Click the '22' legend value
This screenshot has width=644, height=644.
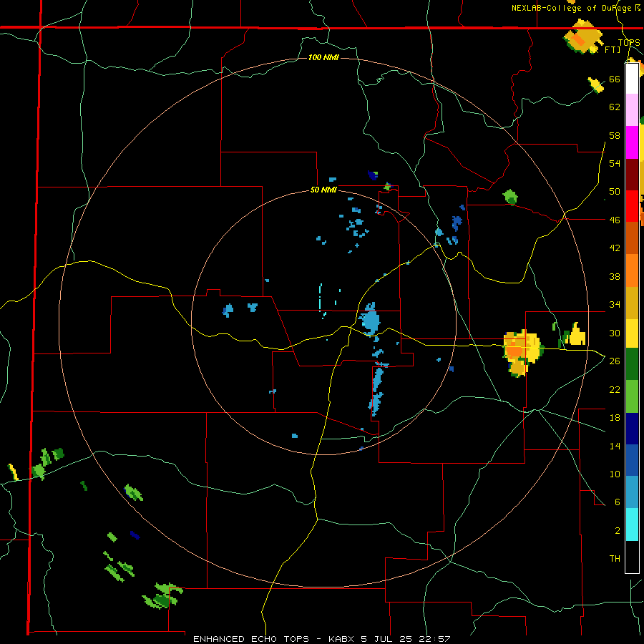tap(615, 389)
